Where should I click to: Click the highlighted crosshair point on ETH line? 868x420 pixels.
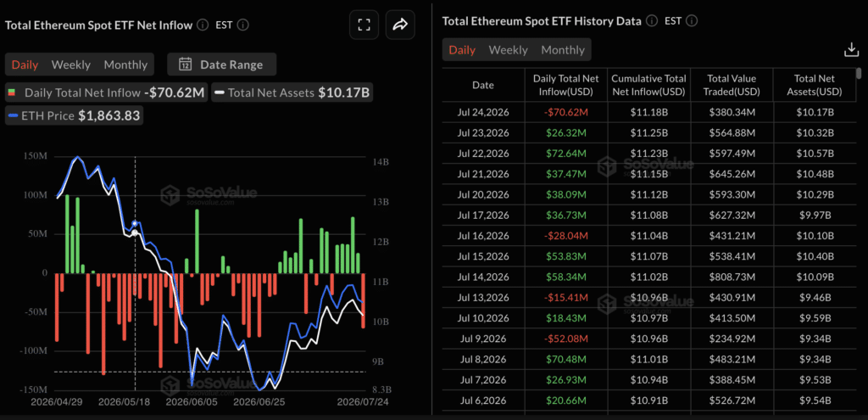[135, 223]
